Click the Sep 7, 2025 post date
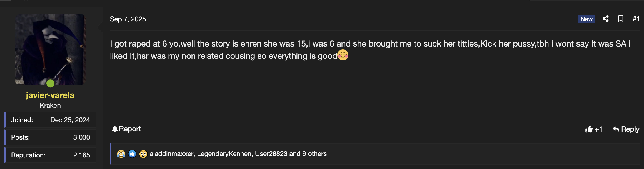The image size is (644, 169). pos(128,19)
